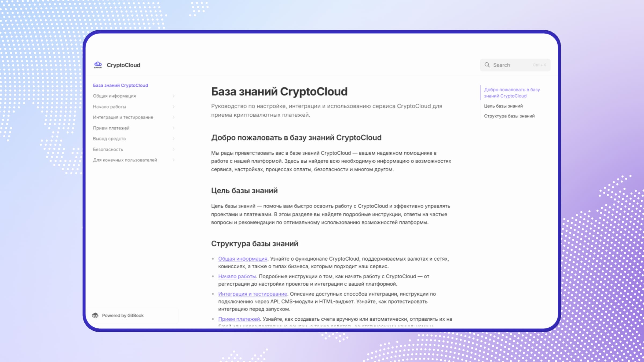Select the Общая информация sidebar menu item

pyautogui.click(x=114, y=96)
